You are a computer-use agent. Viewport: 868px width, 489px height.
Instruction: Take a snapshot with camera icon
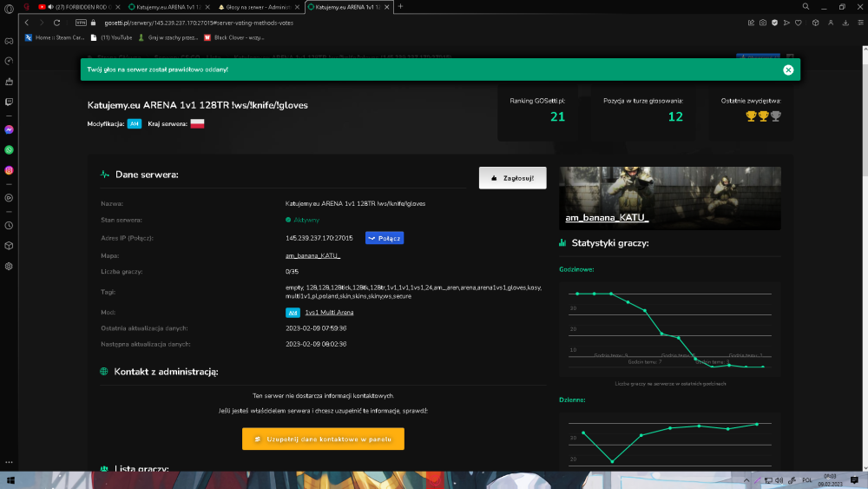tap(763, 23)
